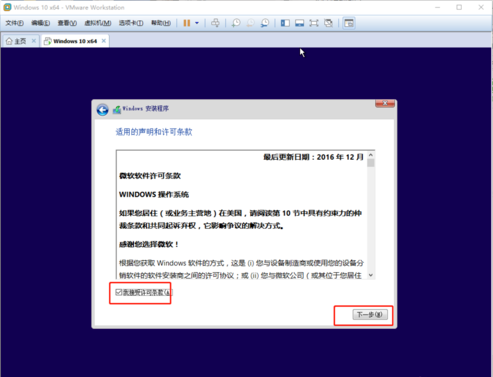
Task: Close the 主页 tab with its X
Action: [x=34, y=41]
